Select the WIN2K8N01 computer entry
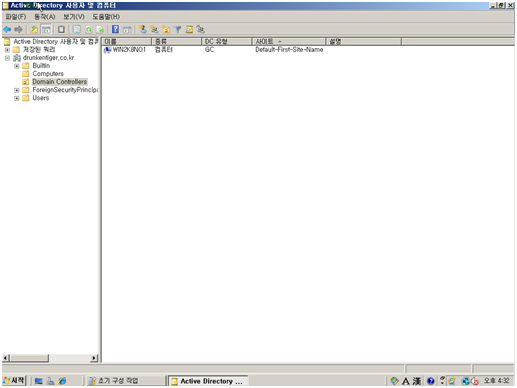The width and height of the screenshot is (517, 388). [129, 50]
